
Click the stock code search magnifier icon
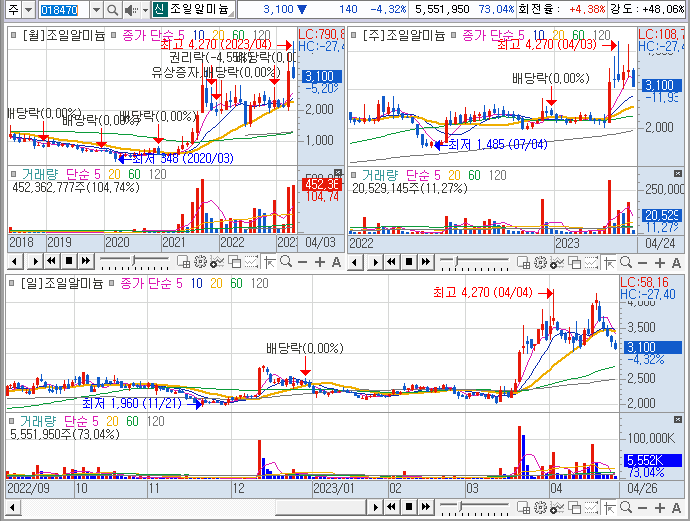(x=113, y=10)
